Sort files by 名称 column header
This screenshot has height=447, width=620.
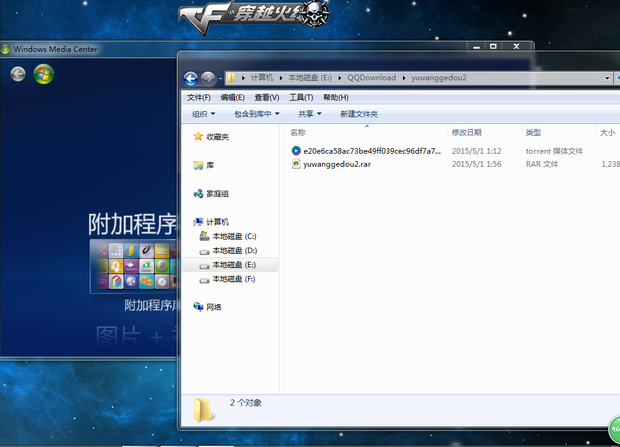point(298,133)
